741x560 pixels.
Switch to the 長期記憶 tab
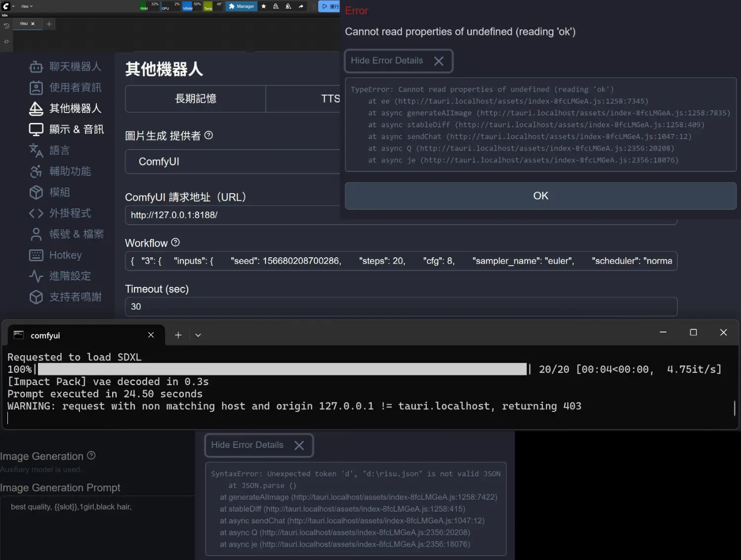click(196, 99)
